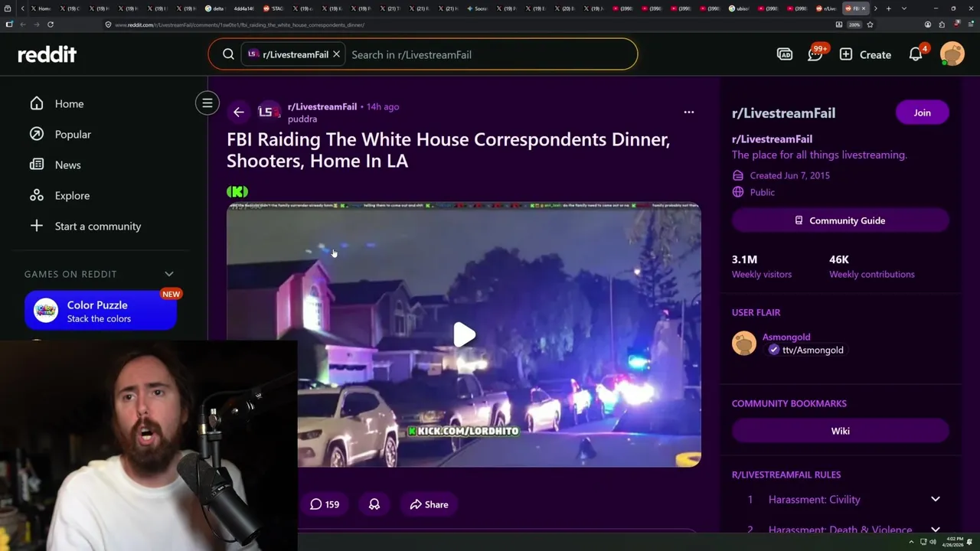Viewport: 980px width, 551px height.
Task: Open the Community Guide
Action: click(x=840, y=220)
